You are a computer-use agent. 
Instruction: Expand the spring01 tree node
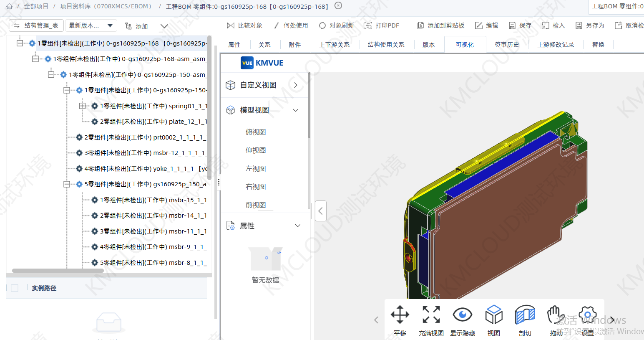tap(83, 106)
